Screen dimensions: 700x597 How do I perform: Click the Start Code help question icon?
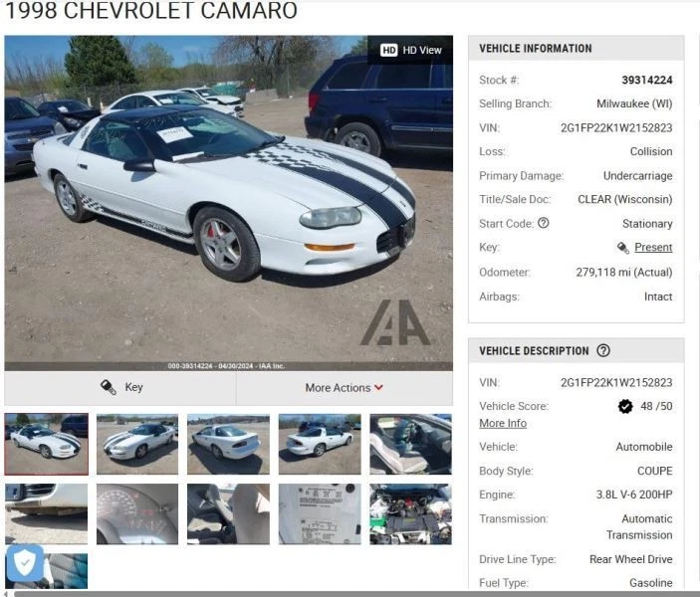tap(544, 223)
